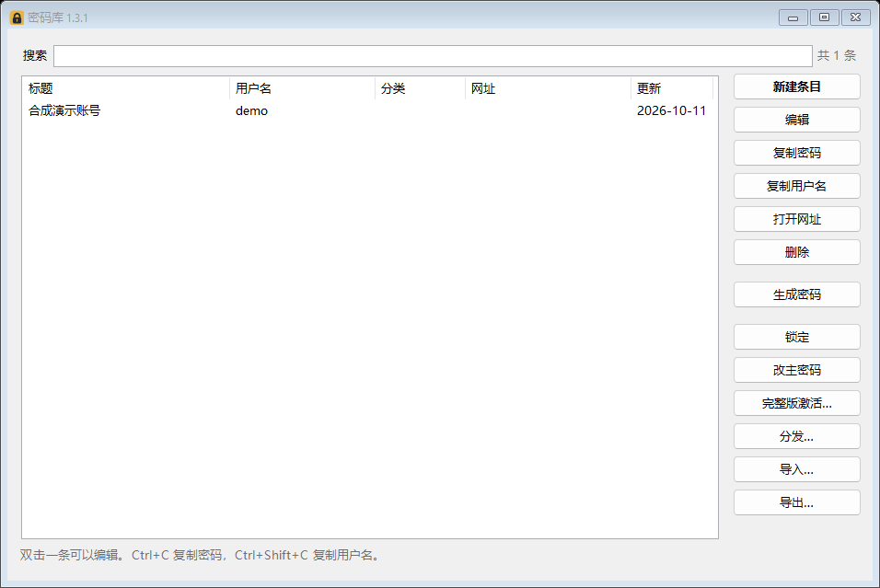880x588 pixels.
Task: Sort by the 标题 column header
Action: [126, 88]
